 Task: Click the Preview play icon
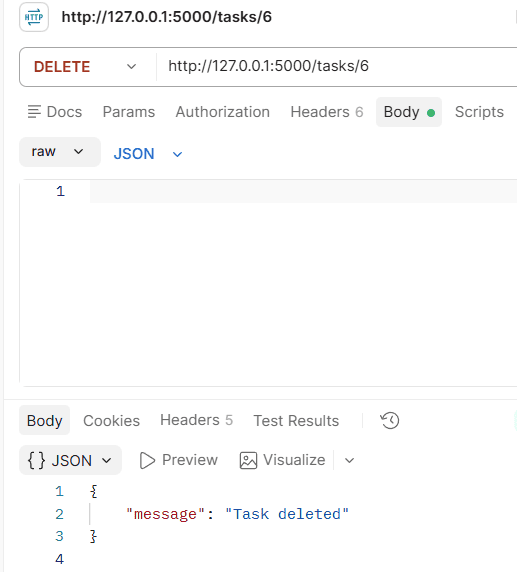pos(147,460)
